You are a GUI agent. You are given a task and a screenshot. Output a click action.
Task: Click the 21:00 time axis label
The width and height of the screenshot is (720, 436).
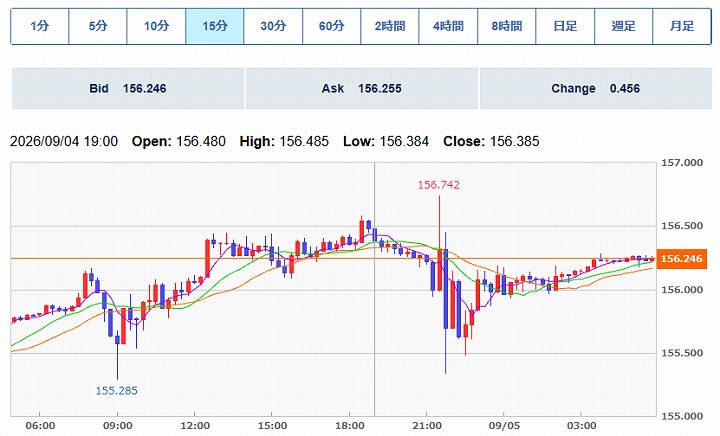click(x=427, y=426)
